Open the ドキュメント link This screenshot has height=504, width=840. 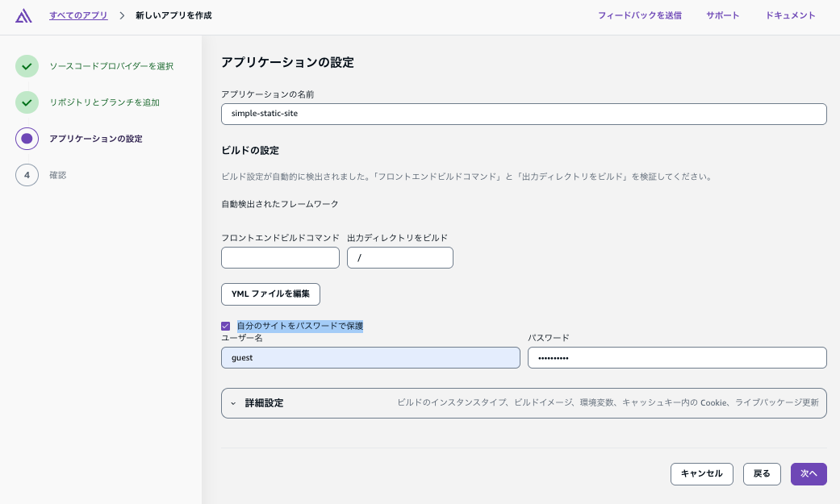click(x=790, y=15)
